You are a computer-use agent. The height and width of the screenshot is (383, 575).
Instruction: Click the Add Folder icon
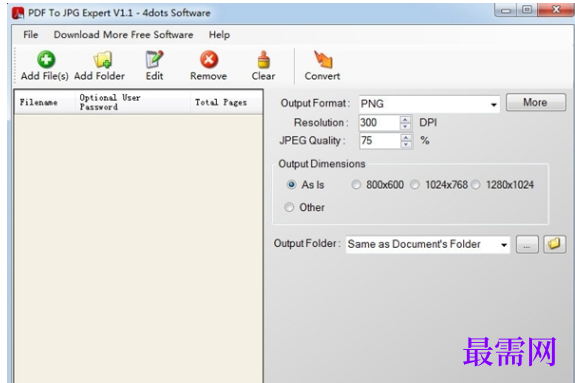point(103,59)
